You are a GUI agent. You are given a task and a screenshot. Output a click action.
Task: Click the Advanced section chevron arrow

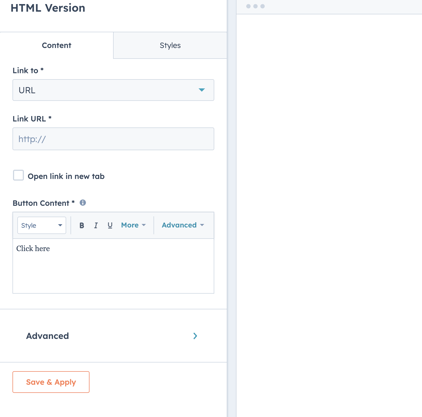(x=195, y=336)
